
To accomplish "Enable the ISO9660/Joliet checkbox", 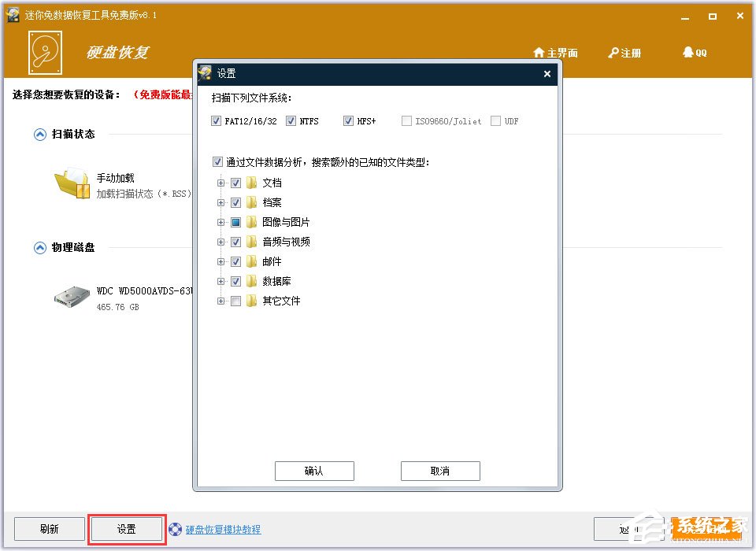I will tap(406, 120).
